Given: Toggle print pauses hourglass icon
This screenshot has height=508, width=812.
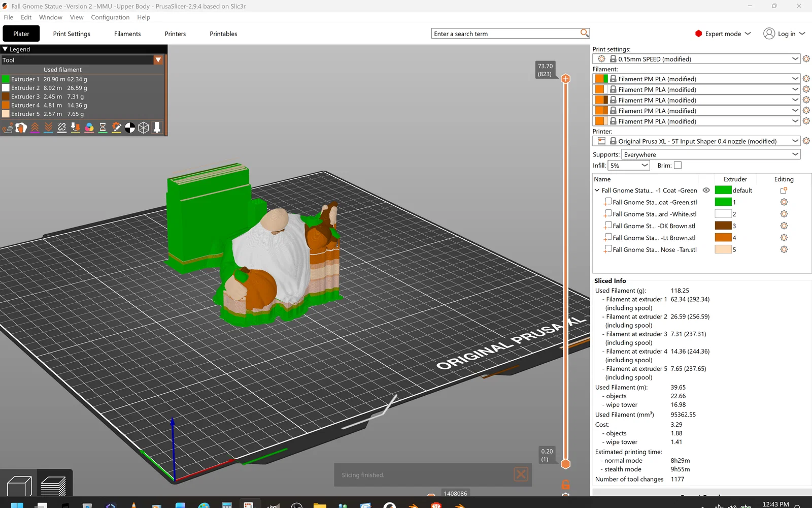Looking at the screenshot, I should (103, 128).
